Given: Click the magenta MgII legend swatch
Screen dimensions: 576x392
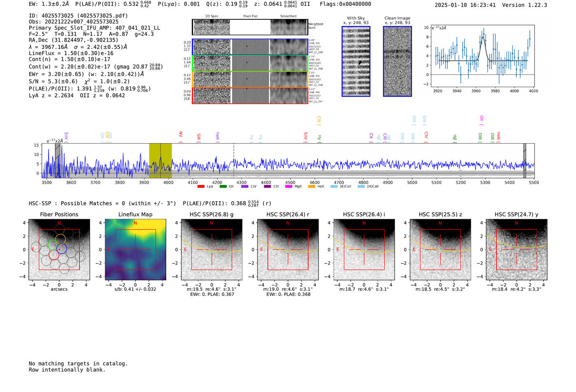Looking at the screenshot, I should (288, 187).
